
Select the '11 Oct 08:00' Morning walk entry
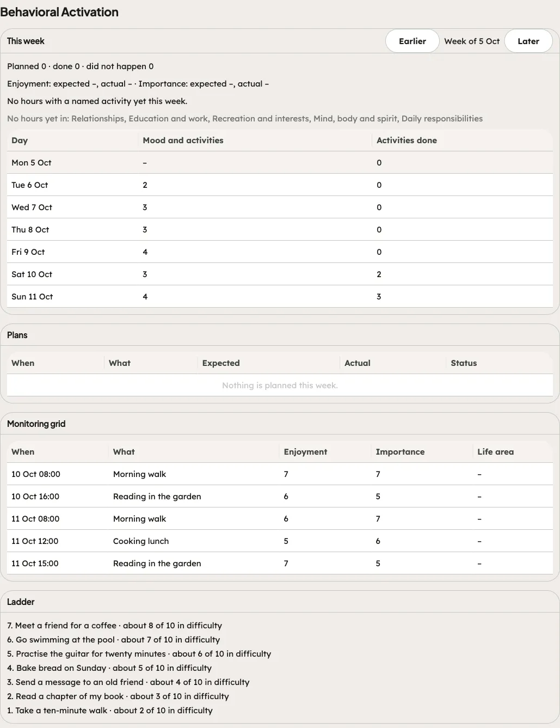280,519
